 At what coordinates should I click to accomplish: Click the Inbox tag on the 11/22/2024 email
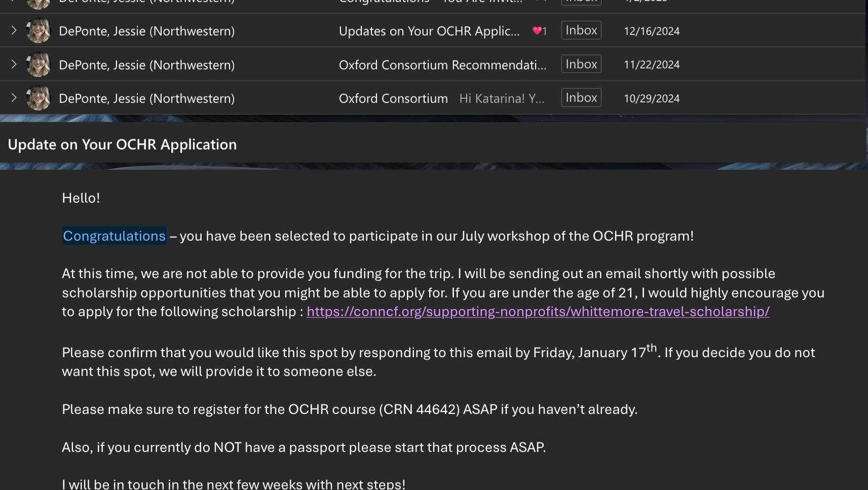click(x=581, y=64)
